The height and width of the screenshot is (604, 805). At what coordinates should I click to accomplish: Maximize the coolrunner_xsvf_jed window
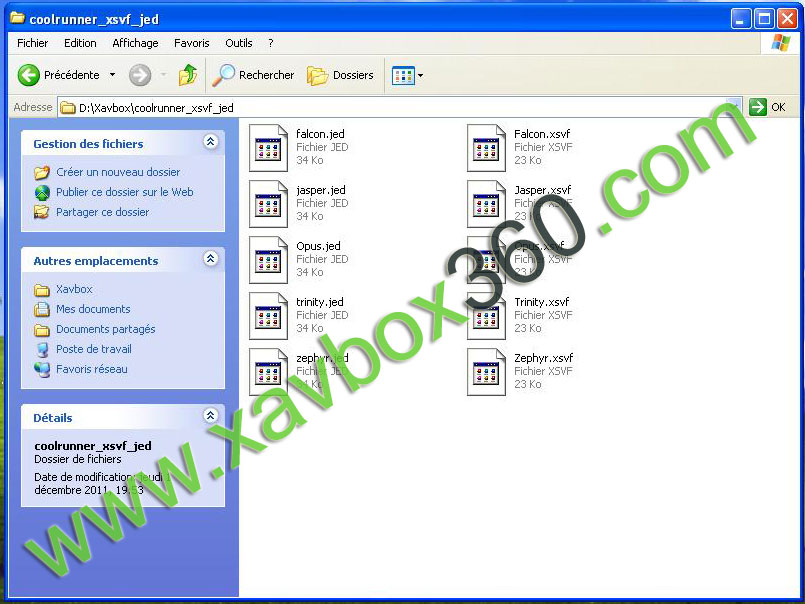[x=764, y=20]
